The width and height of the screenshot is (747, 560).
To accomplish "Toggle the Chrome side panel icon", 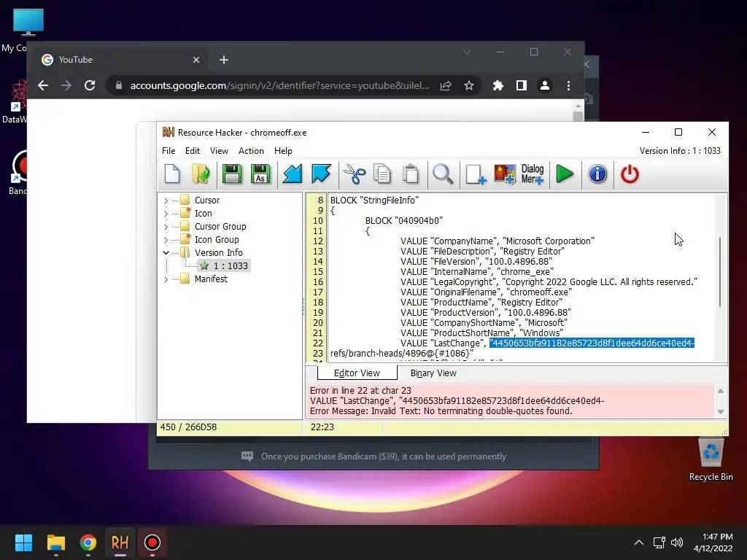I will [x=521, y=86].
